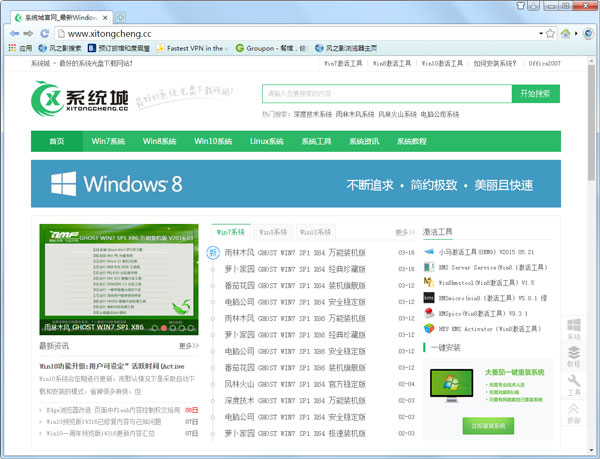
Task: Click the 深度技术系统 hot search link
Action: click(x=313, y=114)
